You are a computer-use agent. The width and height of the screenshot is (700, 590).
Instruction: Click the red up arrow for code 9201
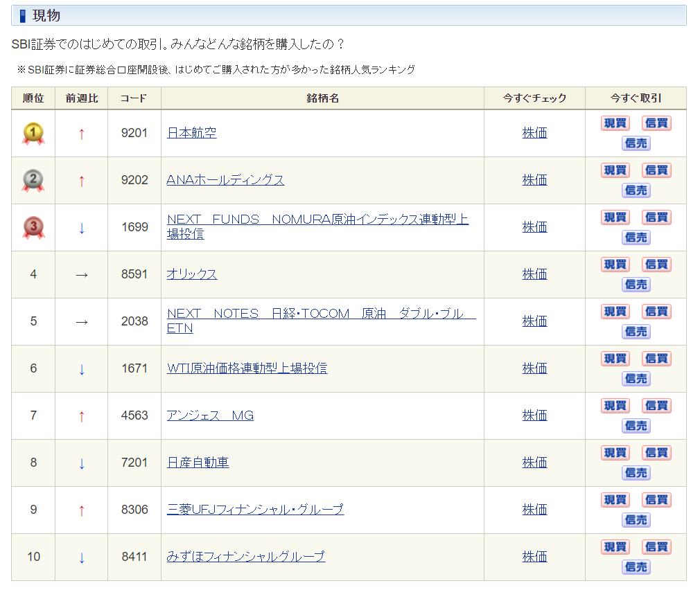81,134
